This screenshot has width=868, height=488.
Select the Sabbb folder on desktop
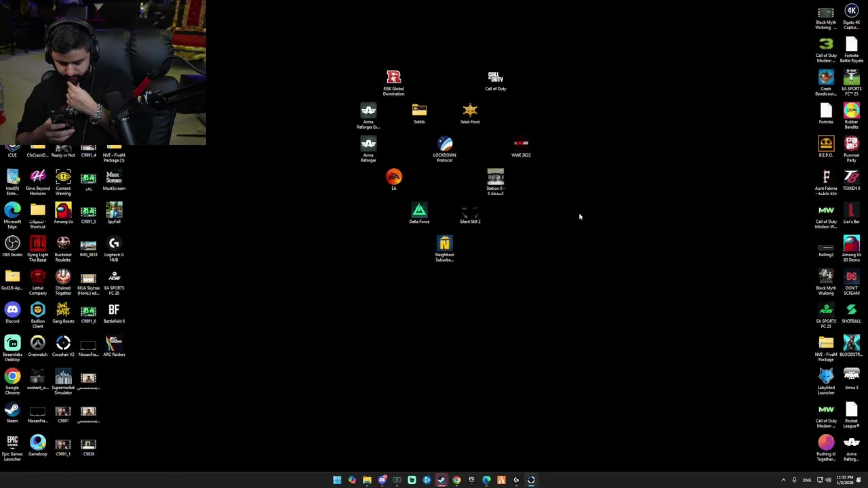pyautogui.click(x=419, y=113)
